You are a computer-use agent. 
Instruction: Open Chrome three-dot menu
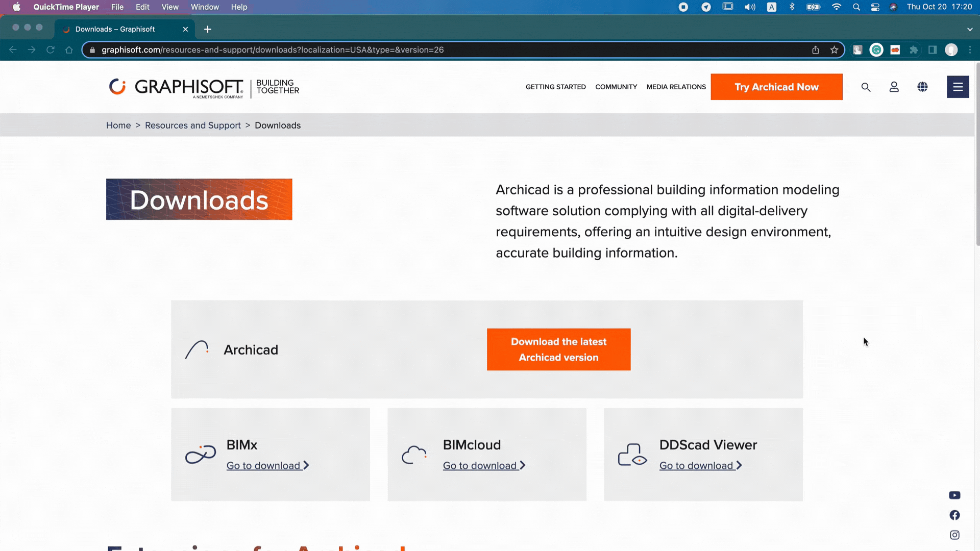970,50
